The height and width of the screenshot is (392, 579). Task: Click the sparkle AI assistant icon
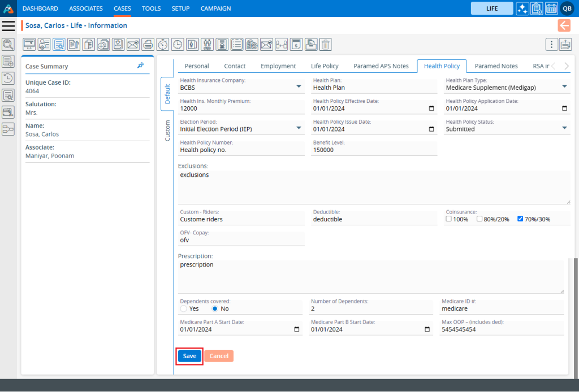click(522, 8)
